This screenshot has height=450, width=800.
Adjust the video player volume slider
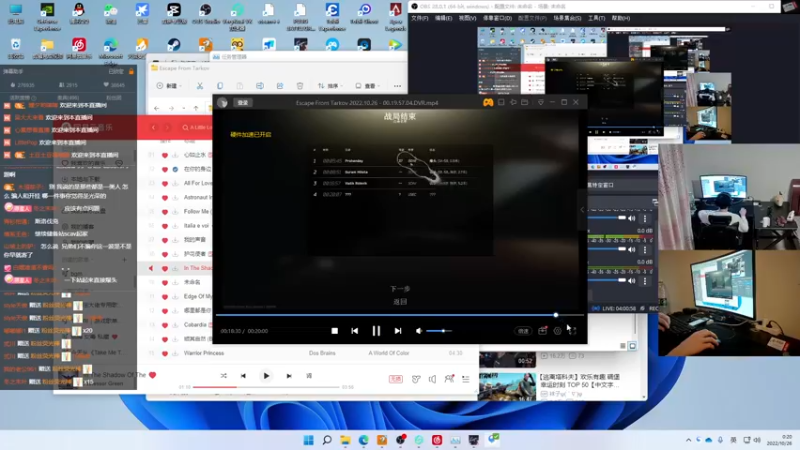pyautogui.click(x=439, y=331)
